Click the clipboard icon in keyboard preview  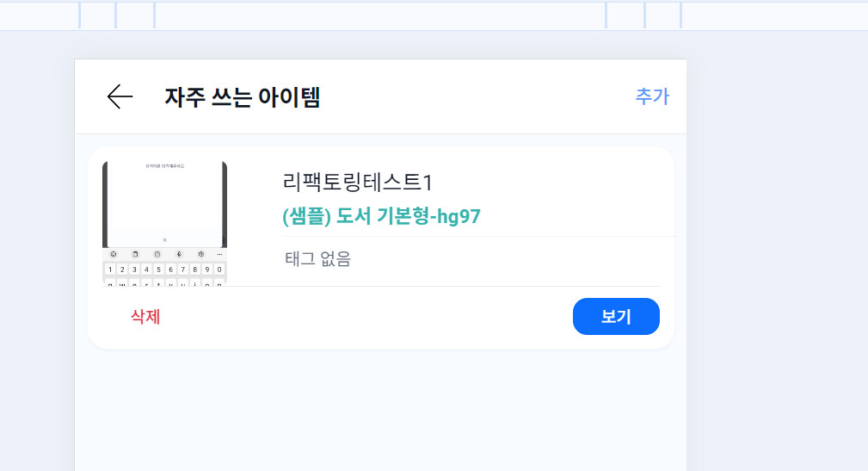pos(135,254)
